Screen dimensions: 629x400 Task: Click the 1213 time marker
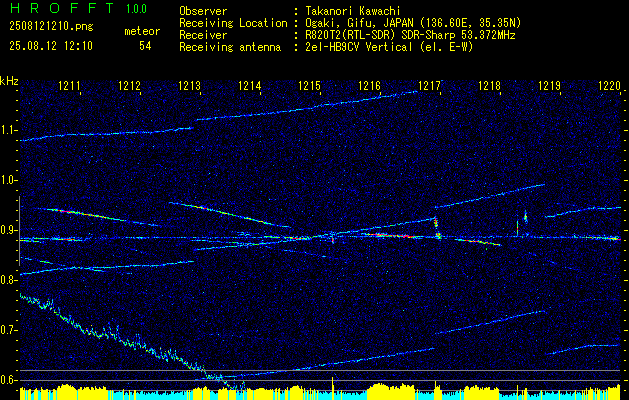coord(189,85)
